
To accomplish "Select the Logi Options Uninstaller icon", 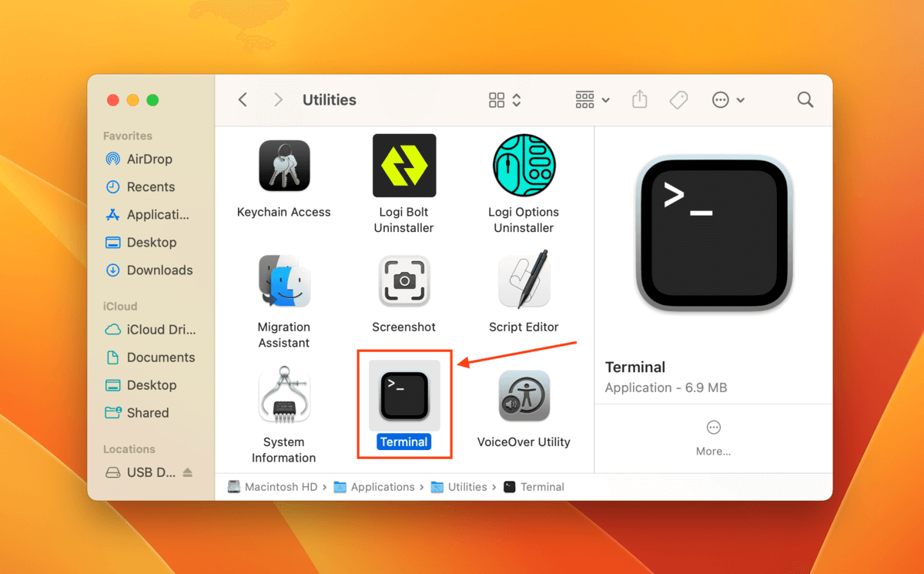I will (524, 166).
